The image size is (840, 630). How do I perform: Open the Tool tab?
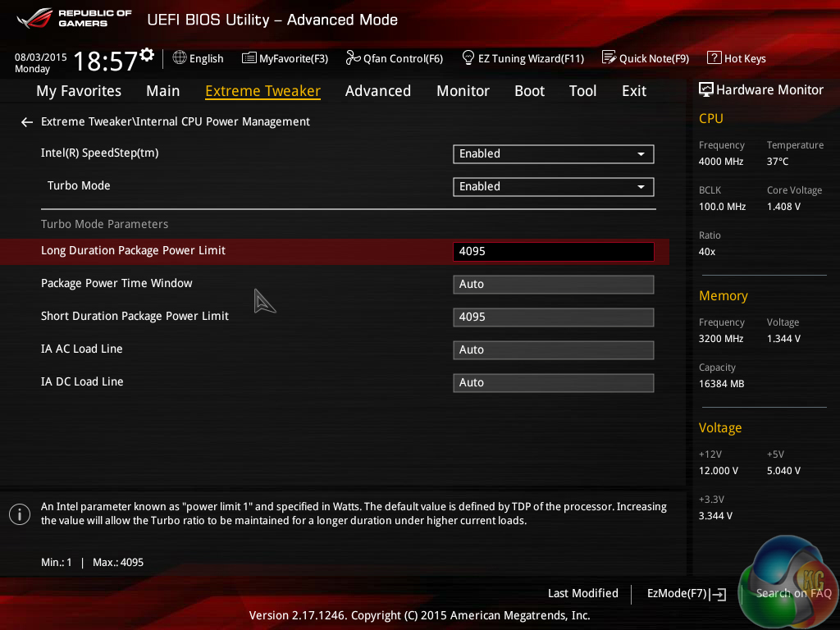[583, 91]
